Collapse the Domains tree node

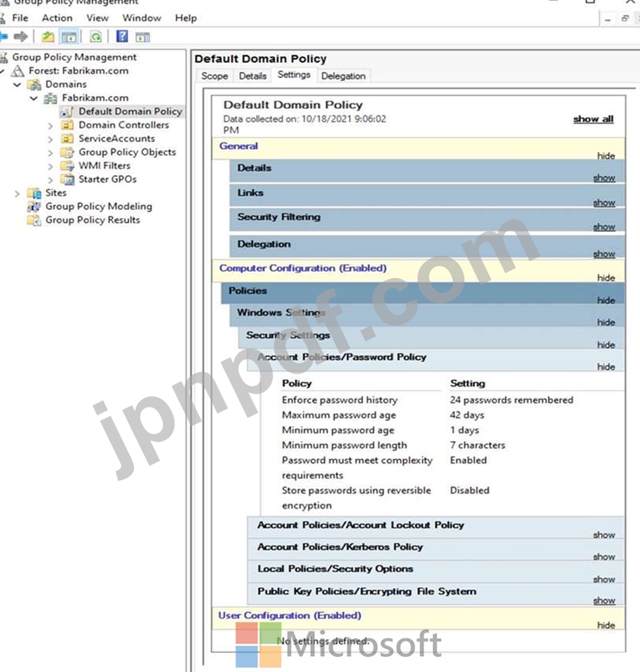click(17, 85)
